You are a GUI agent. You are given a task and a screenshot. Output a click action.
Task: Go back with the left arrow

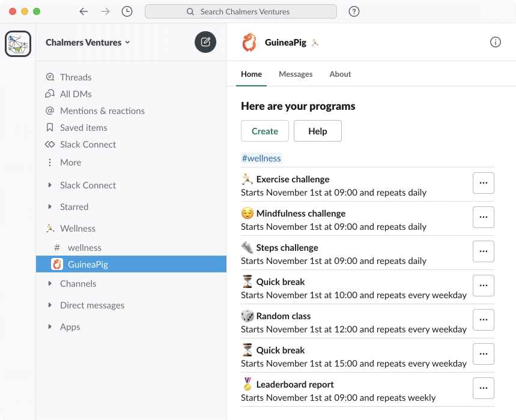[83, 11]
